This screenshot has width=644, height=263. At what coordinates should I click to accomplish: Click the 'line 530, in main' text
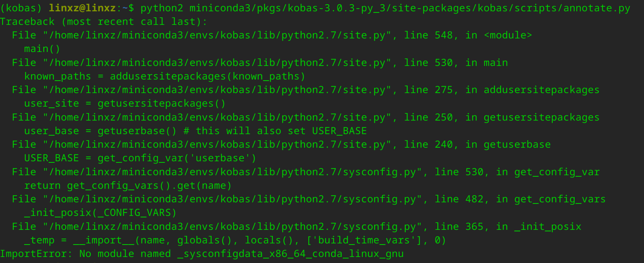(x=456, y=63)
